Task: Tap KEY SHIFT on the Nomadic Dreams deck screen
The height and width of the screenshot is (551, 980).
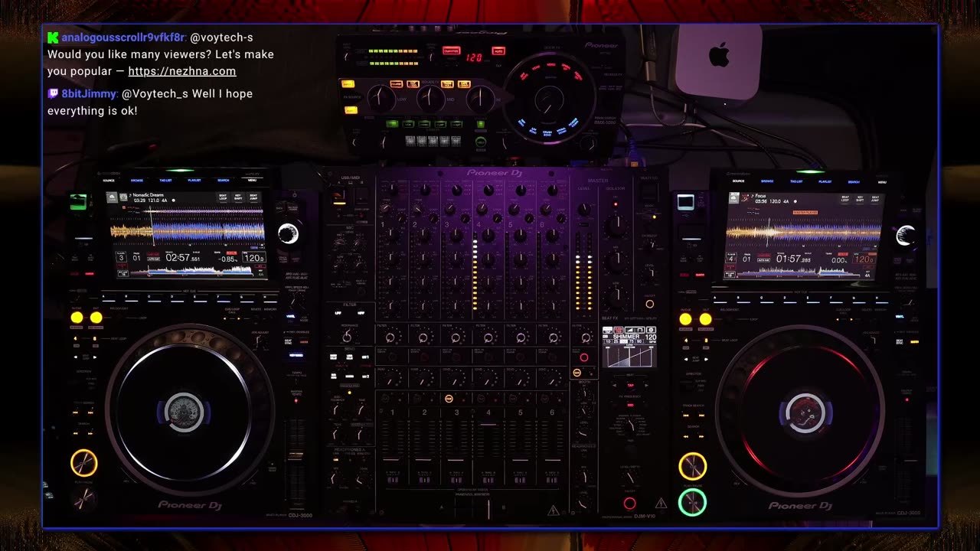Action: click(x=238, y=197)
